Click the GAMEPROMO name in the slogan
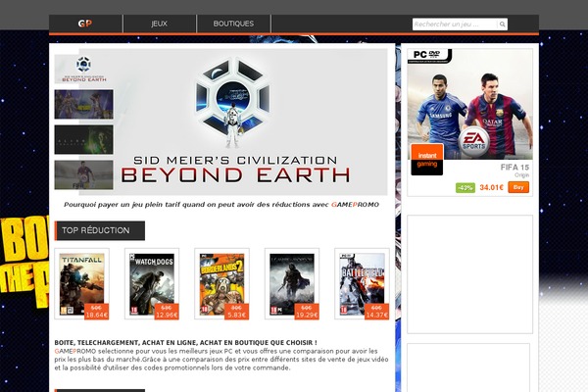Image resolution: width=588 pixels, height=392 pixels. [355, 205]
